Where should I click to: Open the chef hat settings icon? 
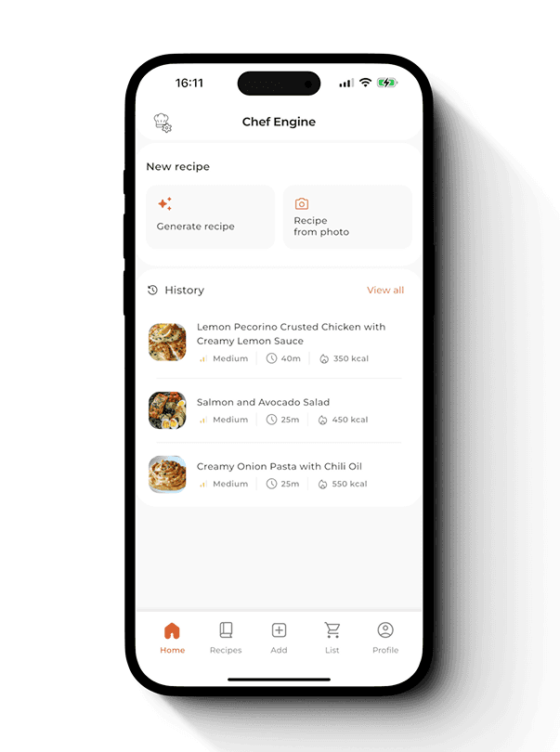(163, 123)
